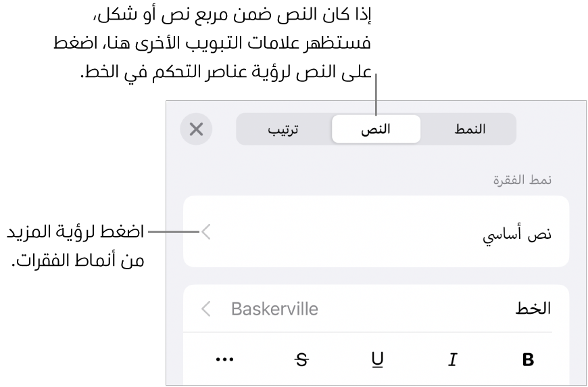Expand paragraph styles chevron beside نص أساسي
588x387 pixels.
point(207,233)
